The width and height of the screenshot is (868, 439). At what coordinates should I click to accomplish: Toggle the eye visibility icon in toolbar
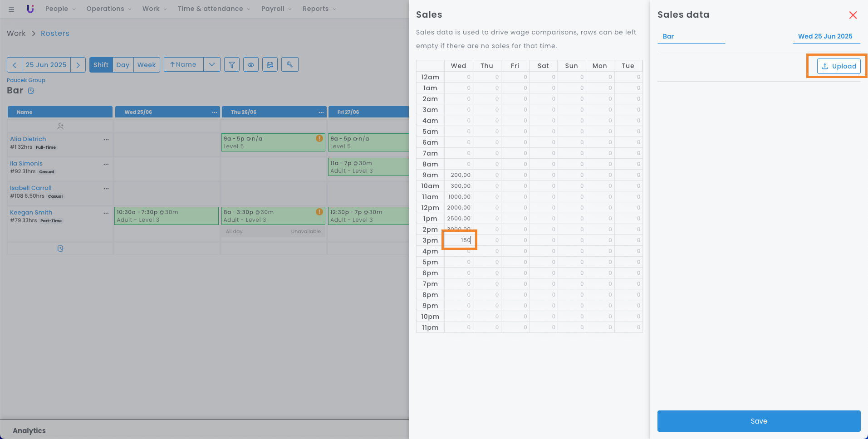(x=251, y=65)
